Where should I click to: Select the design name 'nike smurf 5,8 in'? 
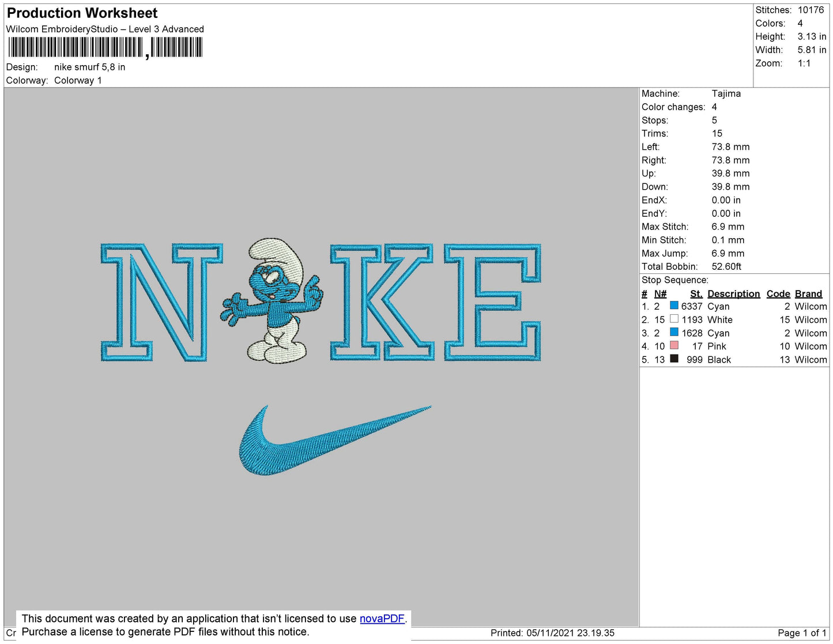89,67
